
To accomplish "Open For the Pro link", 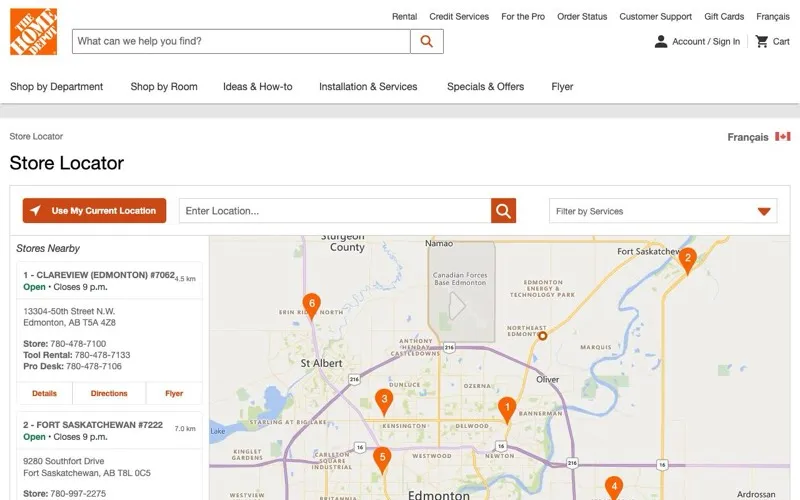I will [523, 16].
